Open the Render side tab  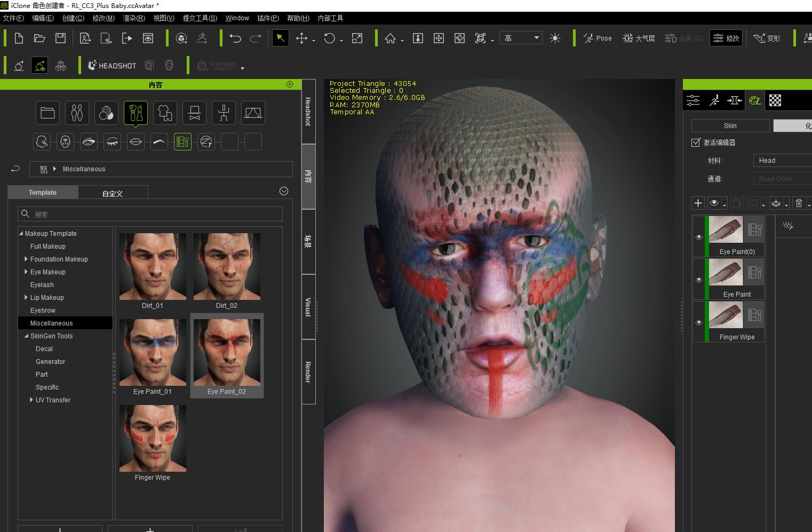(308, 372)
